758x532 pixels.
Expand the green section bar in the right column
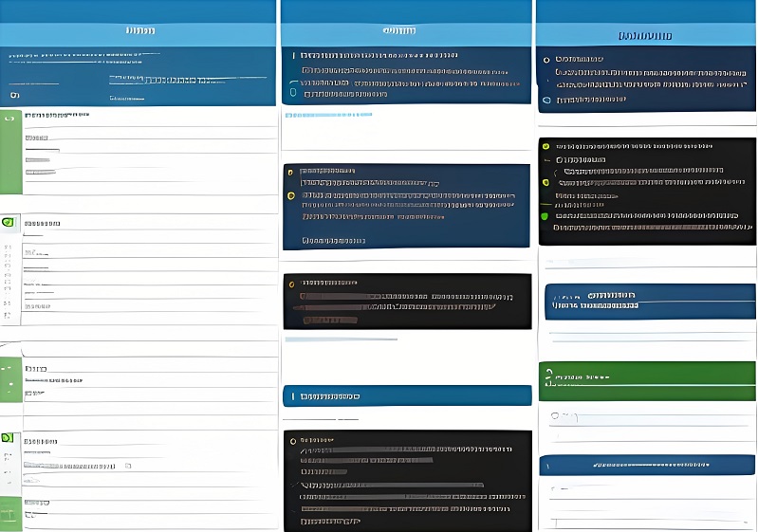pos(647,380)
